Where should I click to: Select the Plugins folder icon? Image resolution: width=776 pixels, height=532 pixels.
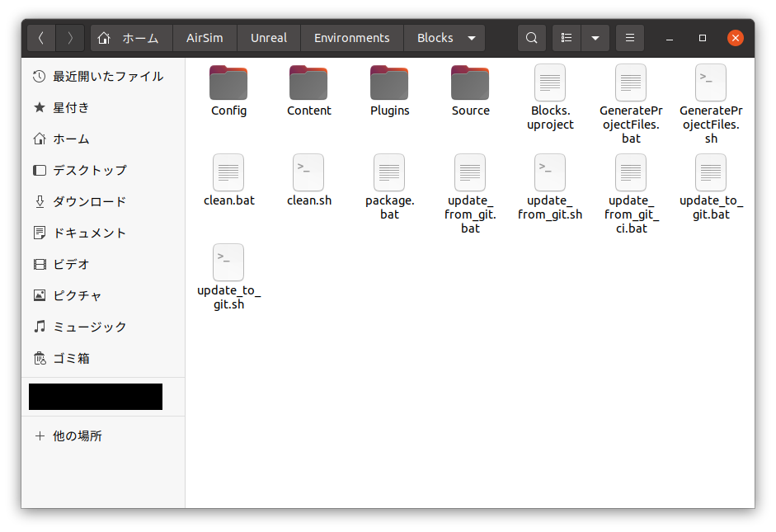[x=389, y=82]
